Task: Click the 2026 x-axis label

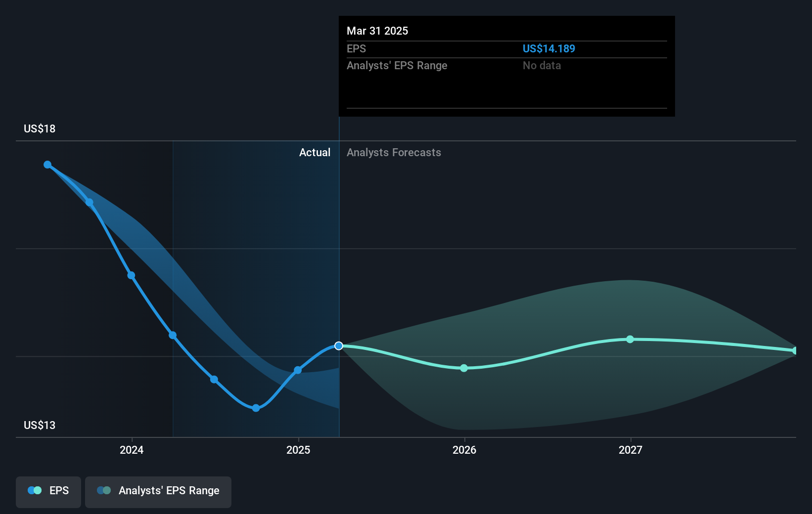Action: (x=464, y=450)
